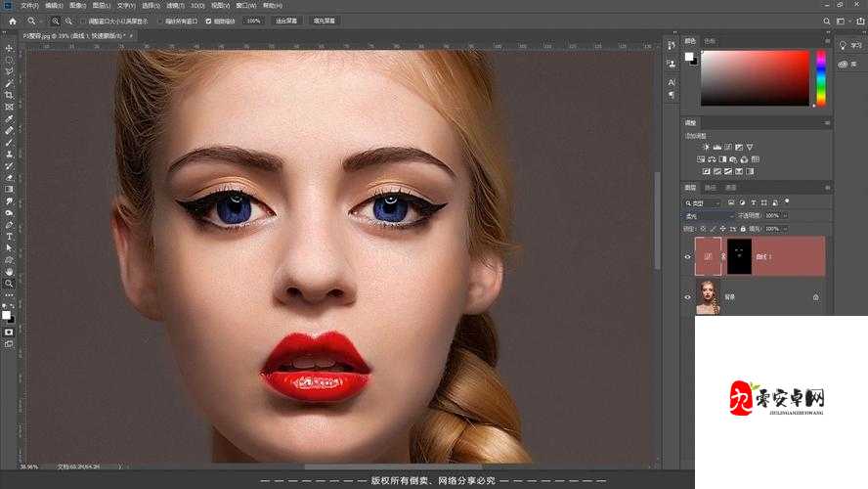Add a Brightness/Contrast adjustment from the Adjustments panel
Viewport: 868px width, 489px height.
pos(706,147)
